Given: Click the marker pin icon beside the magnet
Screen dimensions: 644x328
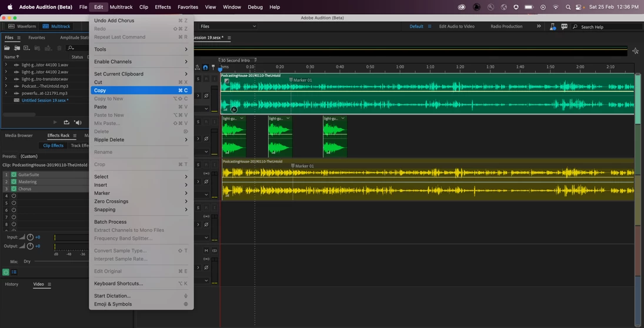Looking at the screenshot, I should coord(213,67).
